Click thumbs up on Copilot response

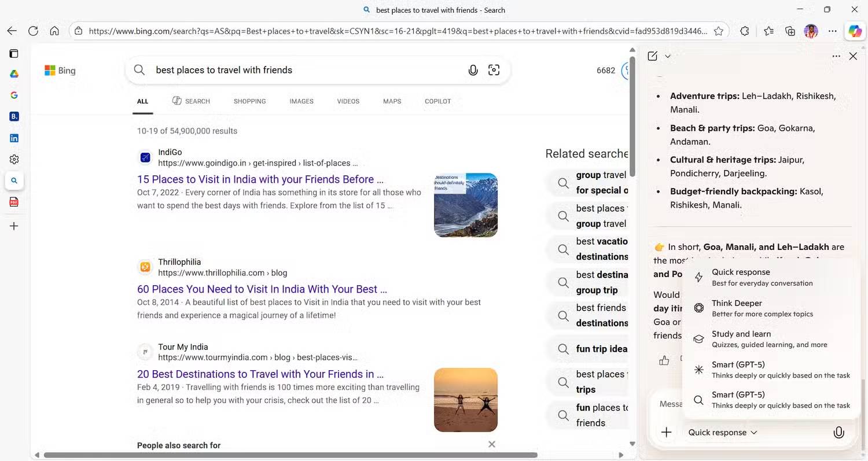click(x=664, y=361)
